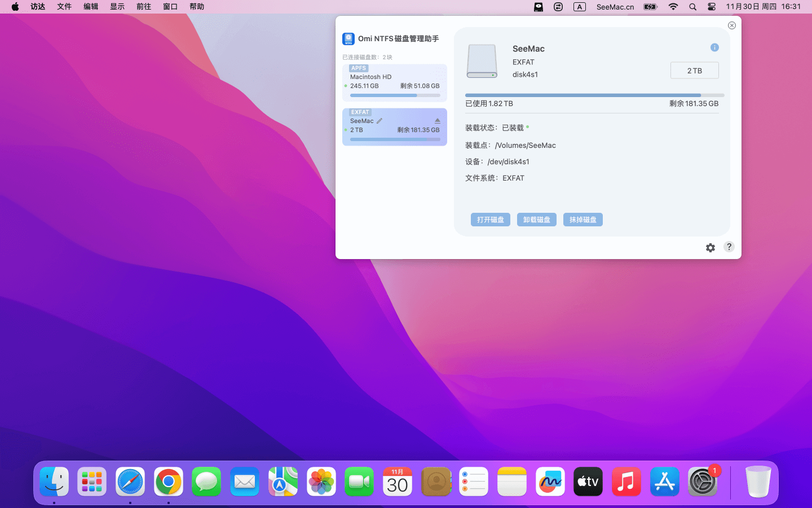Viewport: 812px width, 508px height.
Task: Click the 打开磁盘 button
Action: click(490, 220)
